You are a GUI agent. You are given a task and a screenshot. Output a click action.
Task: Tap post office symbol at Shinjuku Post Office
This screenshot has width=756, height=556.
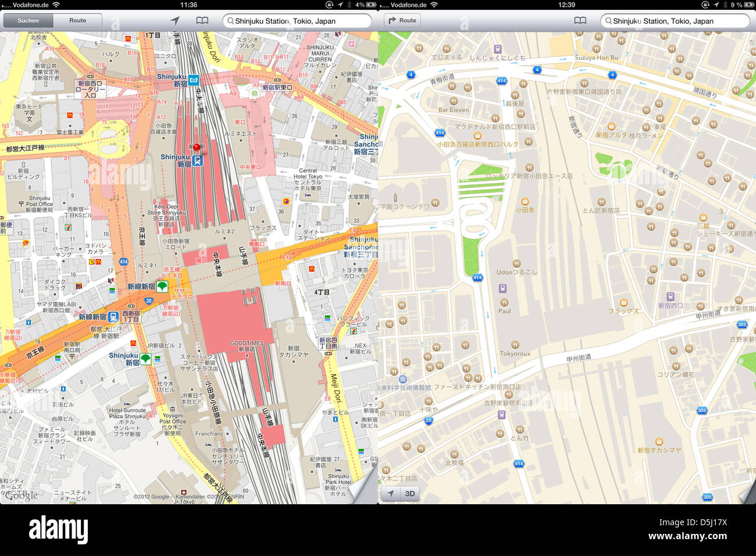pyautogui.click(x=22, y=204)
